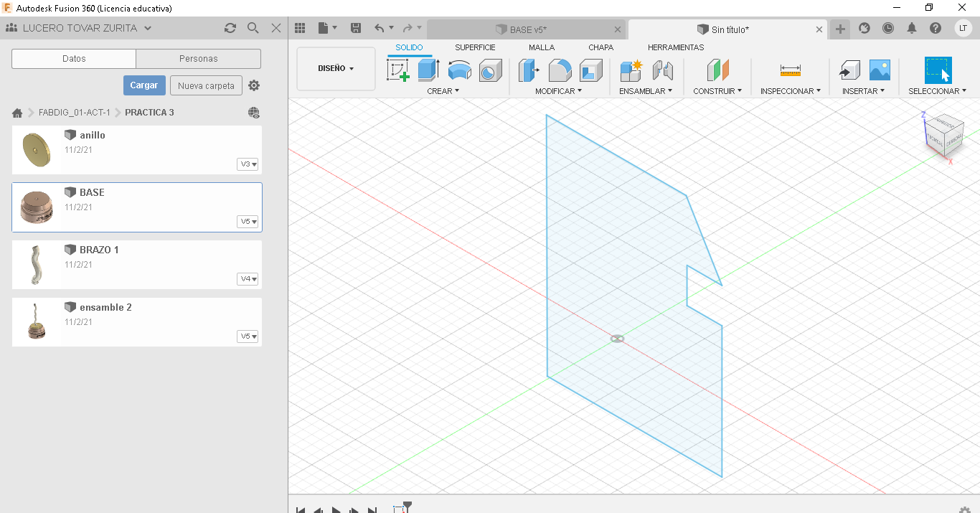The width and height of the screenshot is (980, 513).
Task: Select the Insert Derive tool
Action: click(849, 70)
